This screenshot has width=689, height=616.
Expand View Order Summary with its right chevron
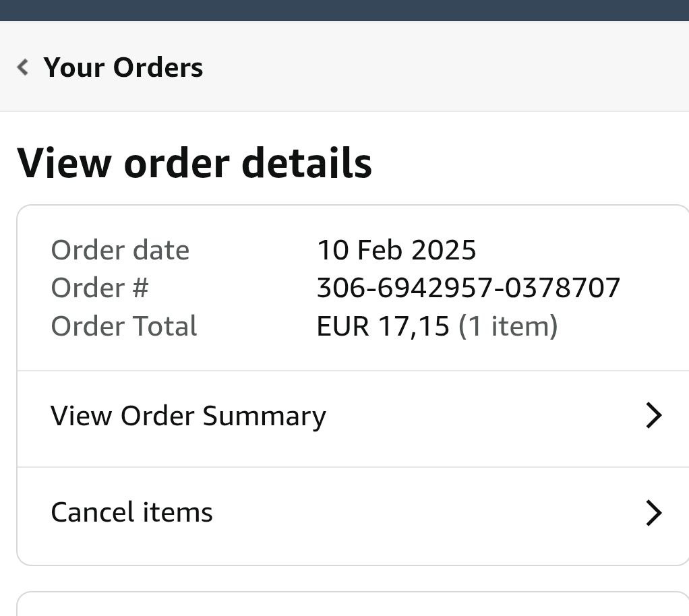coord(653,416)
